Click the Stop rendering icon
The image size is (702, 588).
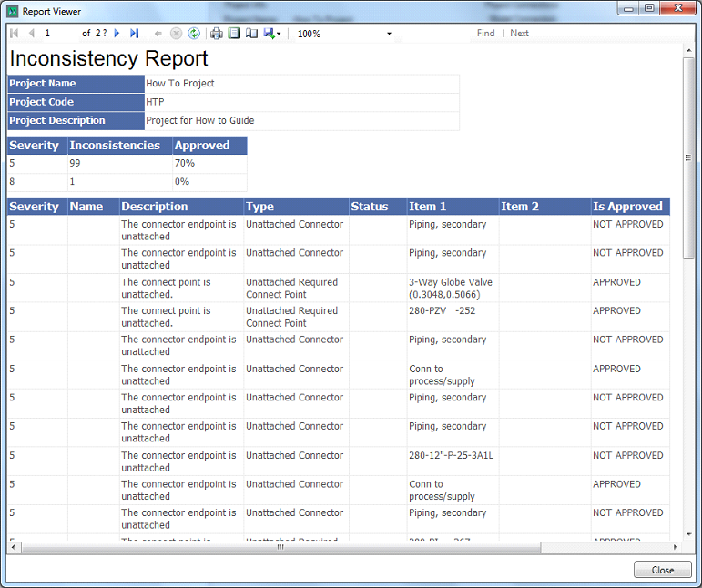click(x=177, y=34)
